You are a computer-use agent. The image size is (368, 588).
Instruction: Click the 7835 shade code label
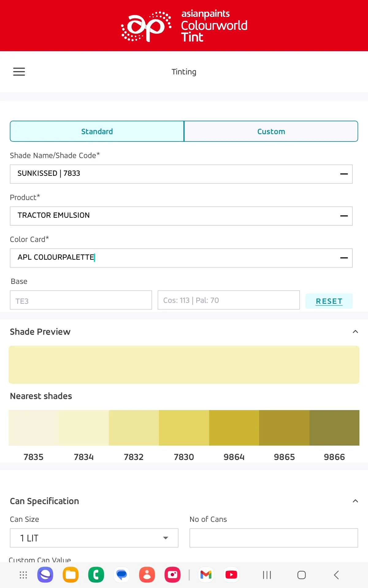34,457
